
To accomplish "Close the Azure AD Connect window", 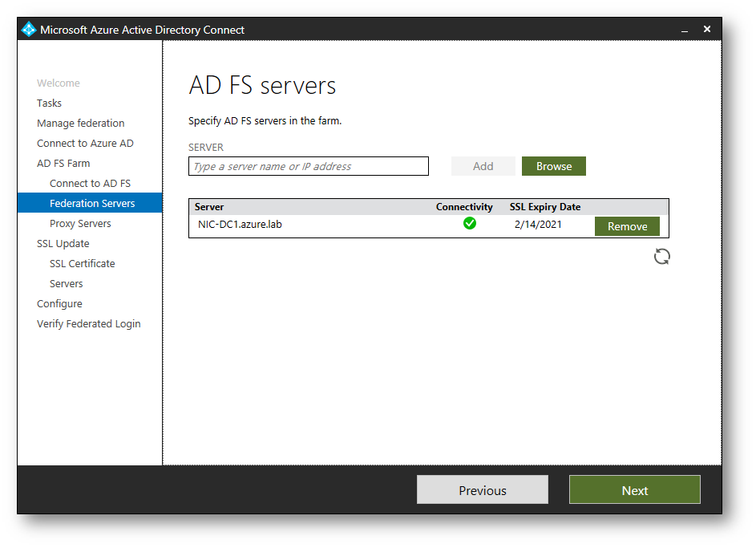I will [707, 30].
